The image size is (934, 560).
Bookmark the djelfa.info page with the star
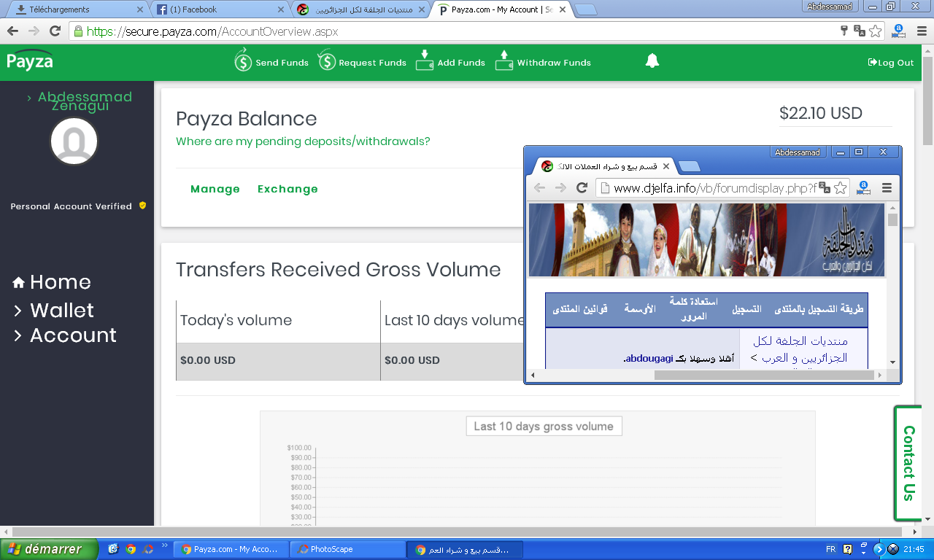coord(841,187)
